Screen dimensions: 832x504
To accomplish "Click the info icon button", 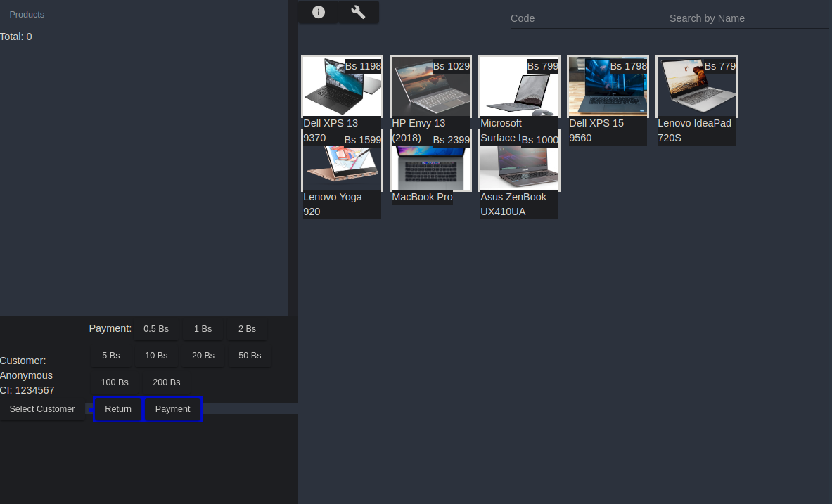I will click(319, 12).
